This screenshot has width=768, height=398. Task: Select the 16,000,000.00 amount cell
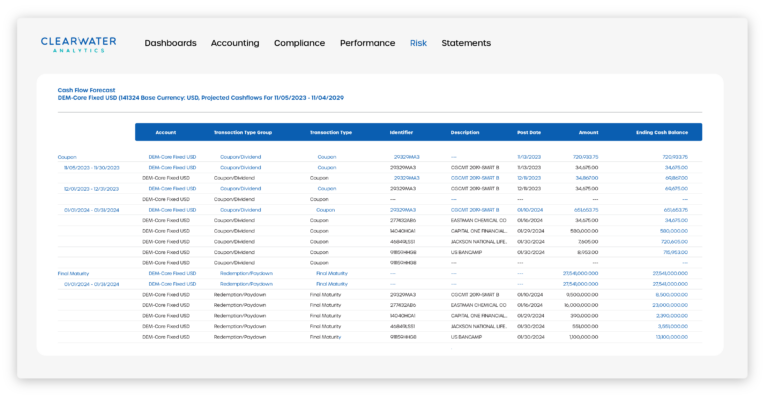(581, 305)
